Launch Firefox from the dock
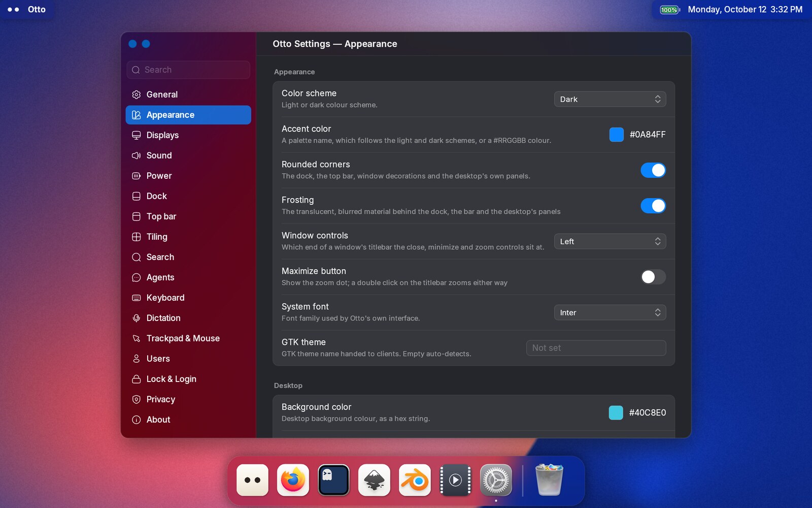Image resolution: width=812 pixels, height=508 pixels. click(293, 480)
